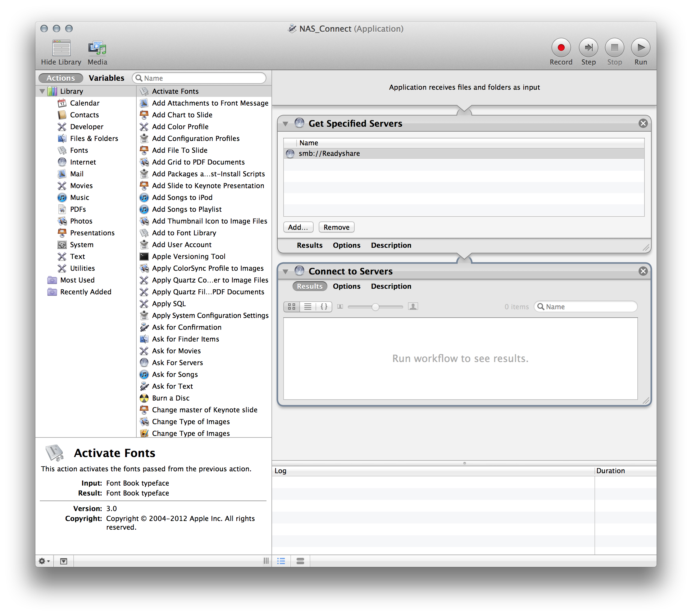Choose the Internet category
This screenshot has width=692, height=616.
pos(83,162)
